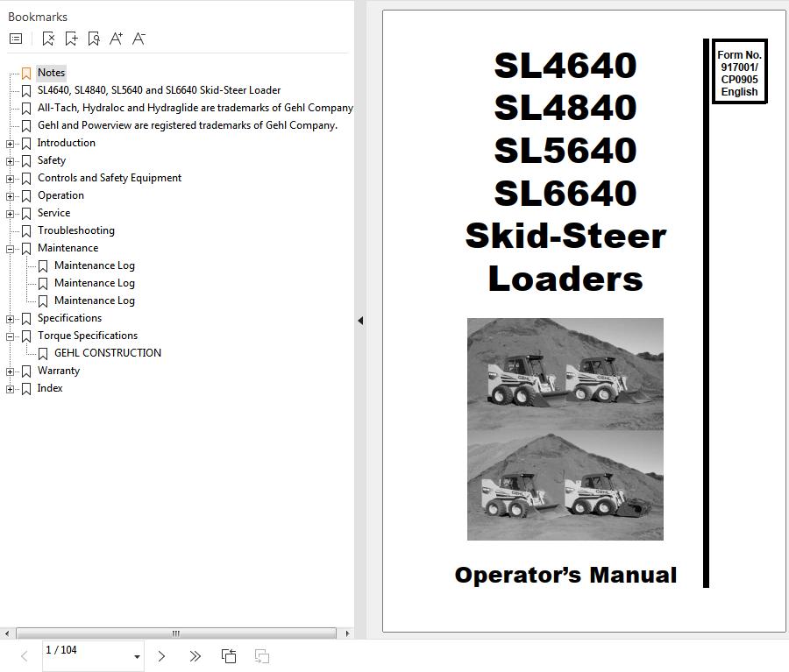Expand Controls and Safety Equipment bookmark
The image size is (789, 672).
tap(10, 179)
